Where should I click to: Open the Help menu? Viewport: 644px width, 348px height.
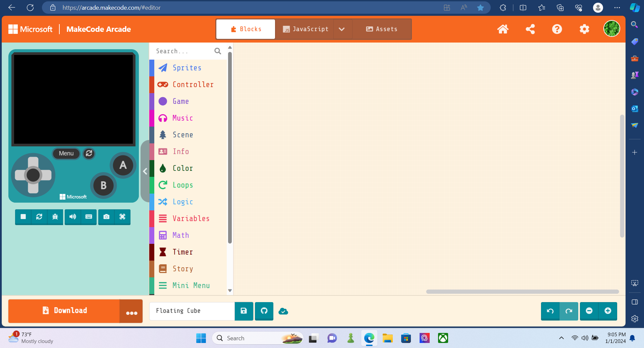coord(557,29)
